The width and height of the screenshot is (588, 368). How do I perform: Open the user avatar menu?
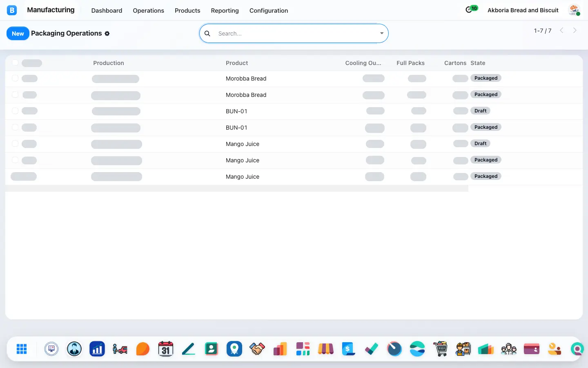click(575, 10)
